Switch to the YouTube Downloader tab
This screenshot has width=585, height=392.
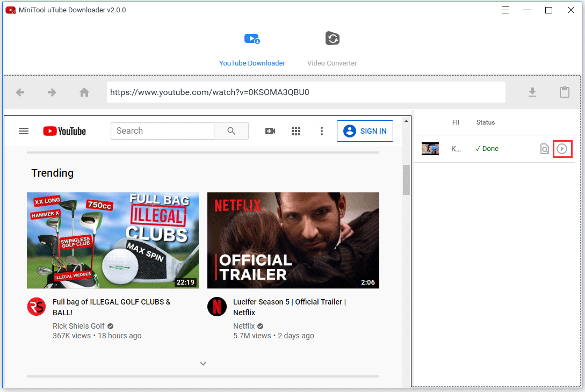click(x=252, y=49)
